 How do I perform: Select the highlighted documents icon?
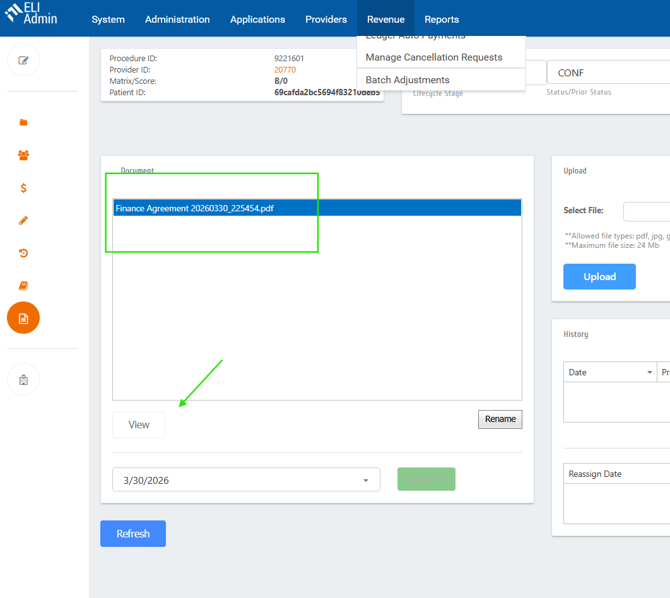point(23,318)
